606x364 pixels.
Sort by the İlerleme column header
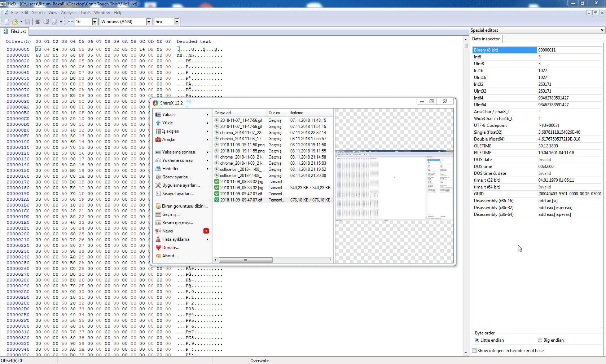point(310,113)
